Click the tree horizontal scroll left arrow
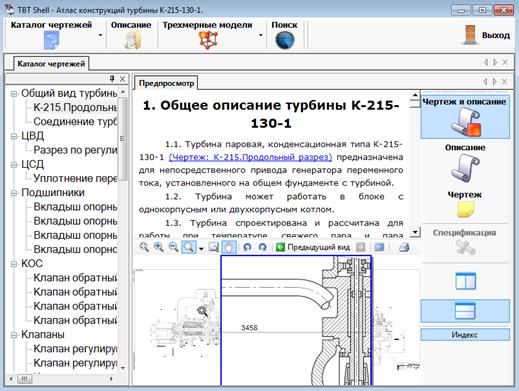Image resolution: width=519 pixels, height=391 pixels. click(x=11, y=379)
